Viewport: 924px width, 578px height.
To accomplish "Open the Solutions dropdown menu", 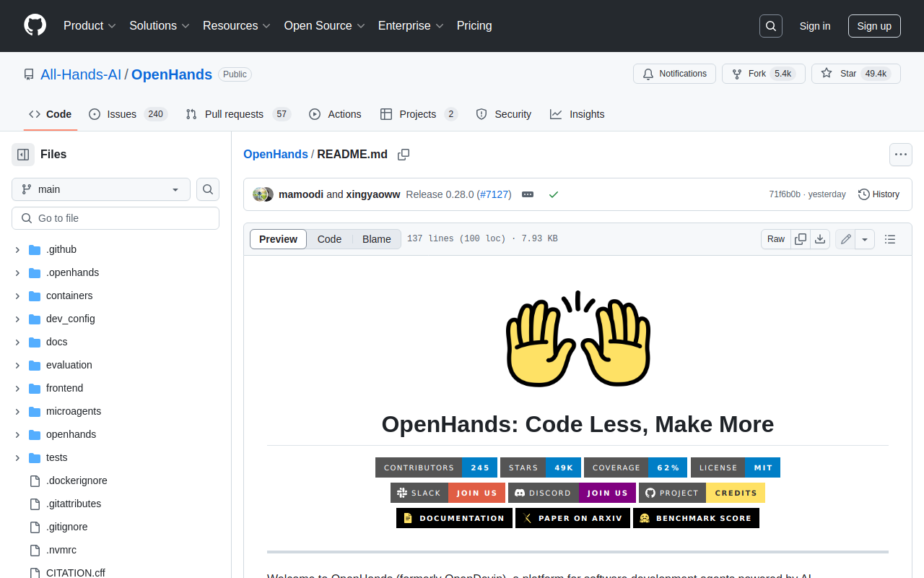I will click(160, 26).
